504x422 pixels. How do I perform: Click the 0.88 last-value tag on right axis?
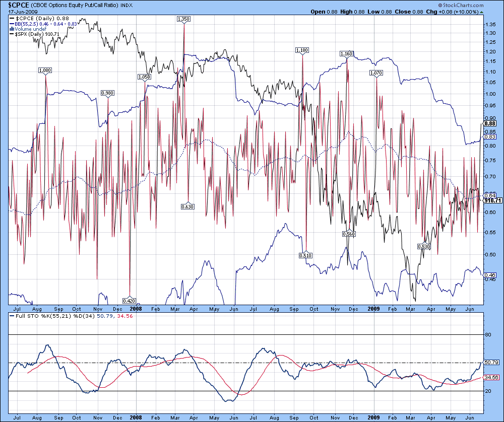pos(490,123)
